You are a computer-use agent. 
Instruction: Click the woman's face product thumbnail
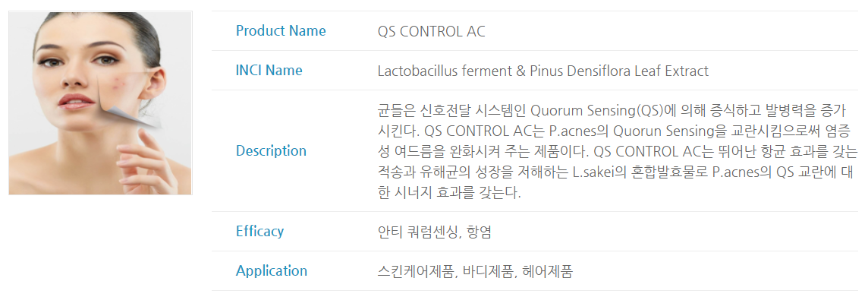(100, 103)
